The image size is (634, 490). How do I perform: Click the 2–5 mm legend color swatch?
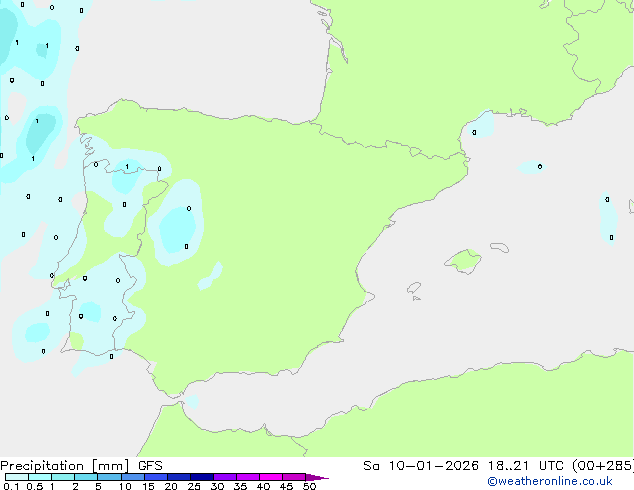pos(86,477)
